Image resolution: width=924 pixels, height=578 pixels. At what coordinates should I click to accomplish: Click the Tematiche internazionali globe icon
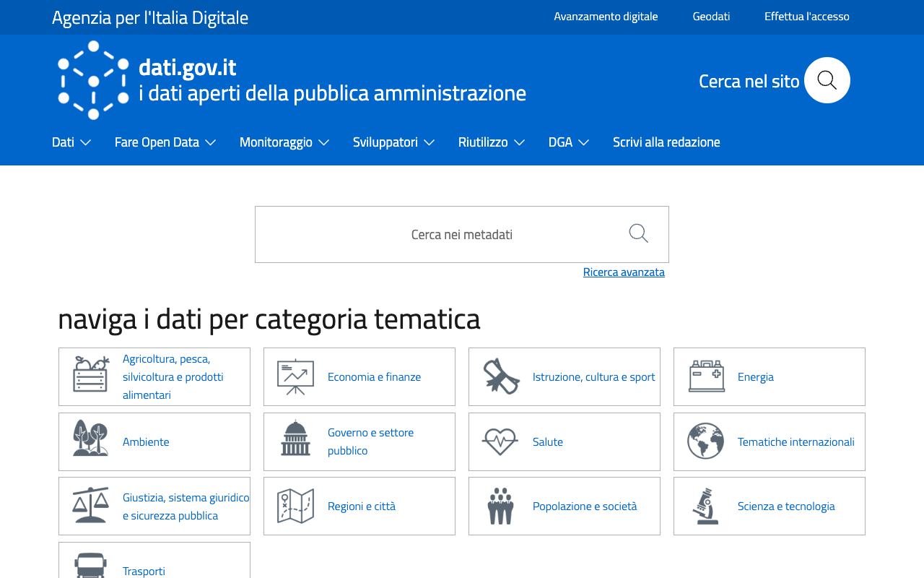pyautogui.click(x=706, y=441)
